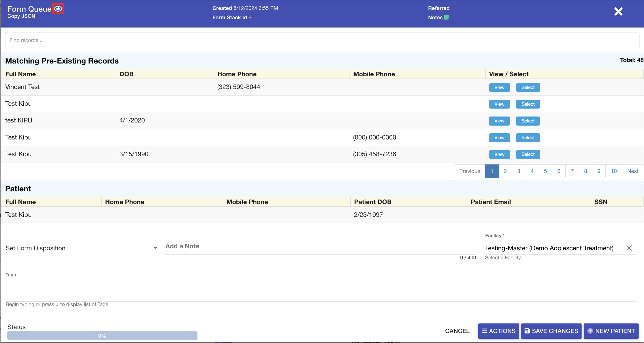Select the test KIPU 4/1/2020 record

pyautogui.click(x=528, y=121)
